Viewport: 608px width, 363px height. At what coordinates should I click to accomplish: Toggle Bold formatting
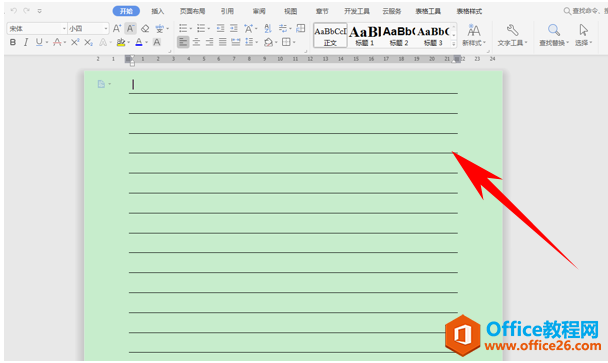[13, 42]
